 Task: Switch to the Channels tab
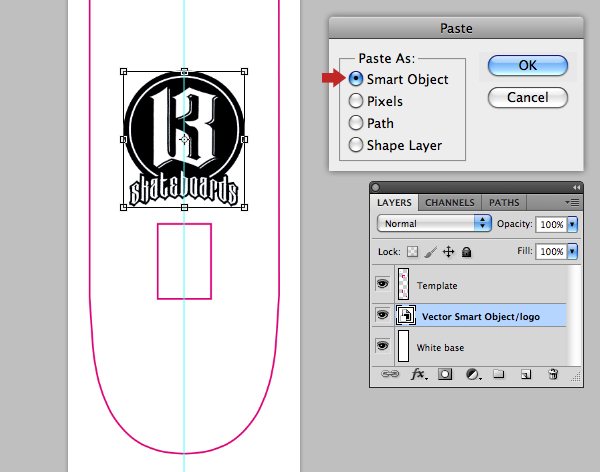pyautogui.click(x=450, y=203)
